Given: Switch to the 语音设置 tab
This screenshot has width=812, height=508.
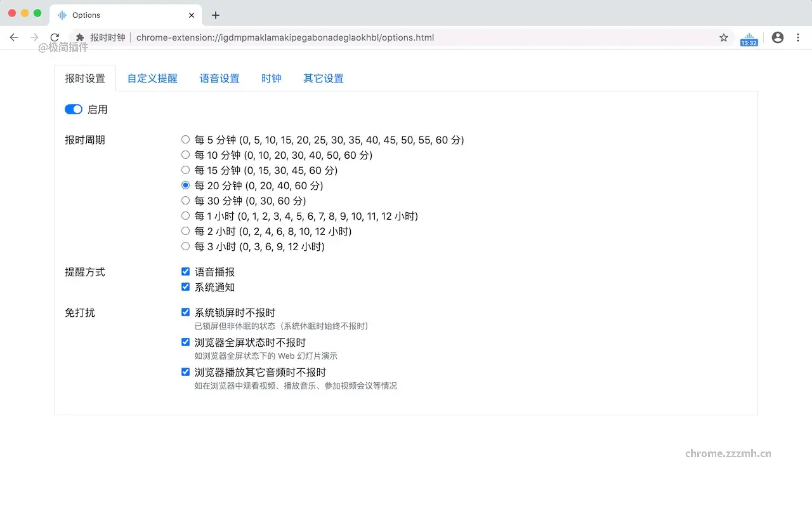Looking at the screenshot, I should click(x=219, y=78).
